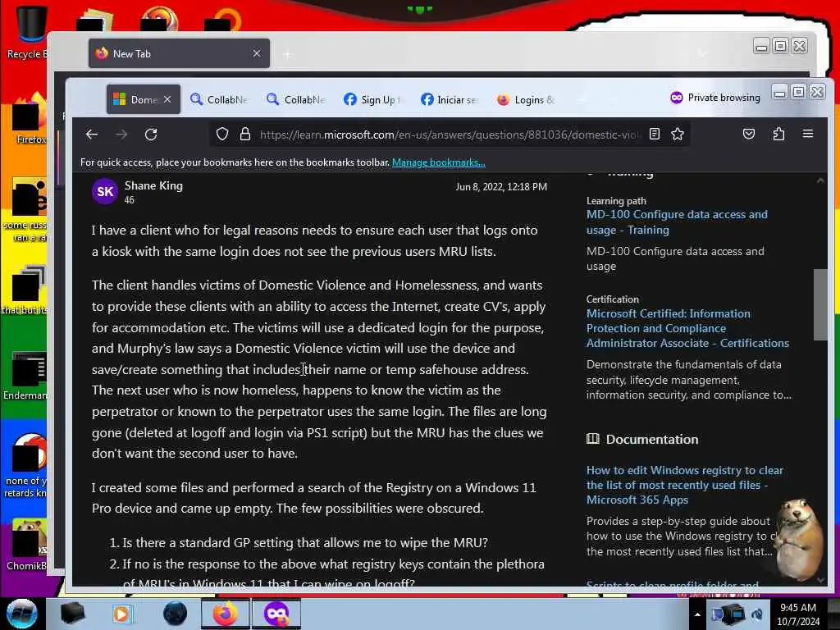This screenshot has width=840, height=630.
Task: Click the page vertical scrollbar thumb
Action: [x=819, y=304]
